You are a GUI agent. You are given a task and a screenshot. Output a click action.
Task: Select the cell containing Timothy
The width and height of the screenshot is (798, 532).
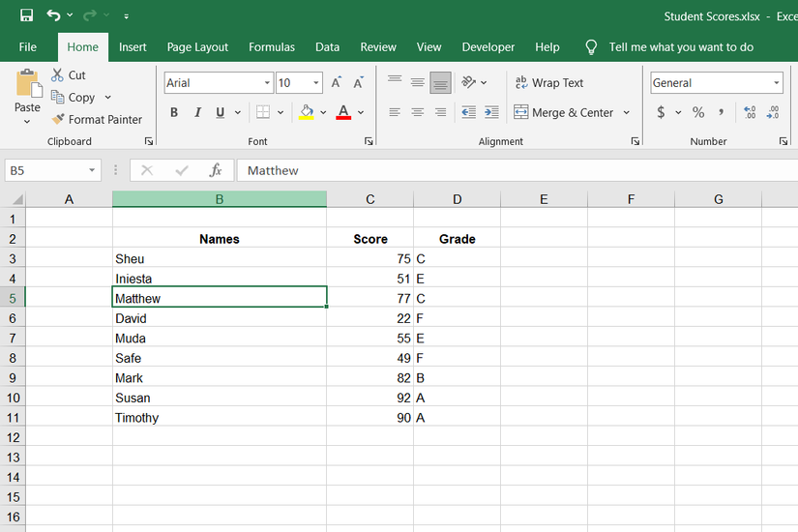pyautogui.click(x=219, y=418)
